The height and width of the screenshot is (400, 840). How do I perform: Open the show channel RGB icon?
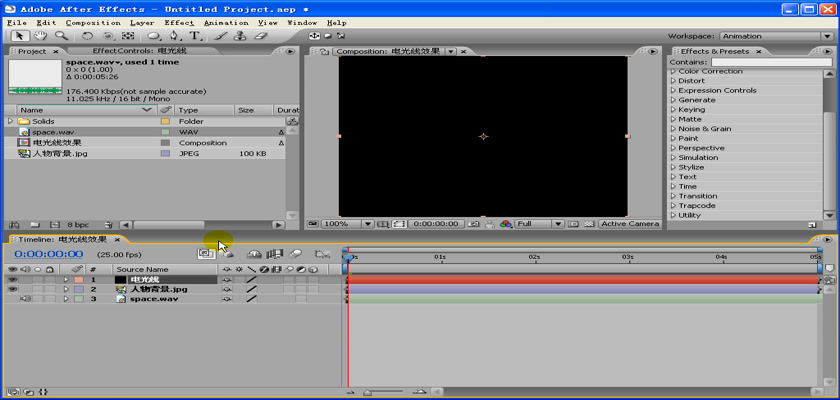[x=506, y=224]
